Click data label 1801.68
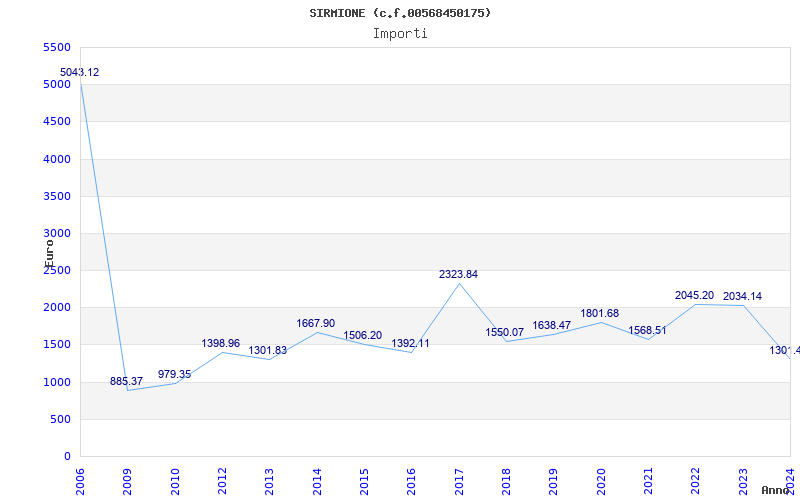The image size is (800, 500). (599, 313)
